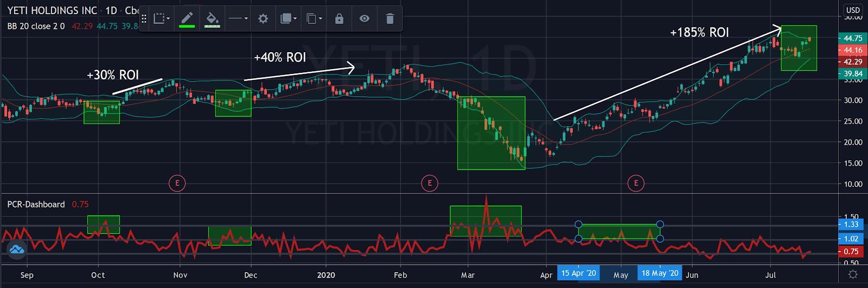868x288 pixels.
Task: Delete the selected drawing with trash icon
Action: pyautogui.click(x=390, y=19)
